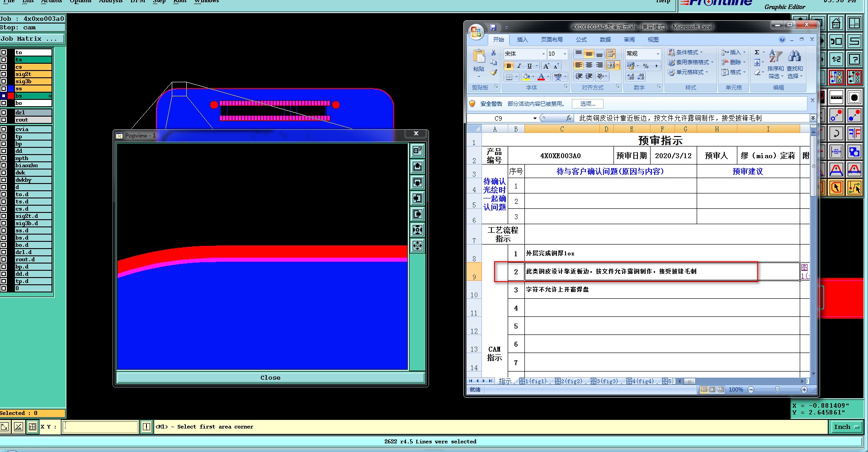Click the blue overlapping shapes icon
This screenshot has width=868, height=452.
pyautogui.click(x=854, y=151)
